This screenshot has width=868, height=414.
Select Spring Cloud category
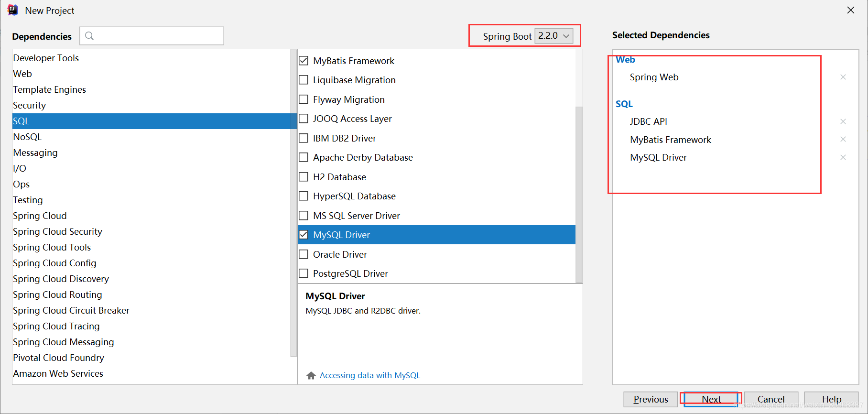(151, 216)
